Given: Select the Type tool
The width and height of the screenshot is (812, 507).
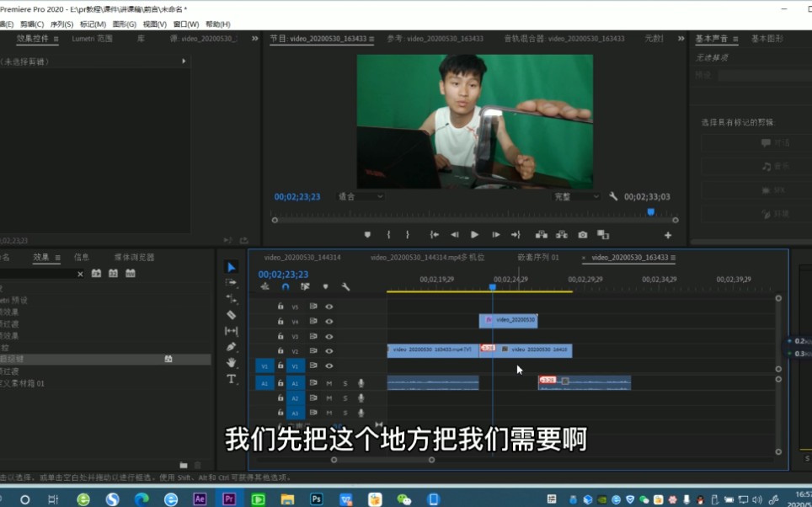Looking at the screenshot, I should pos(232,378).
